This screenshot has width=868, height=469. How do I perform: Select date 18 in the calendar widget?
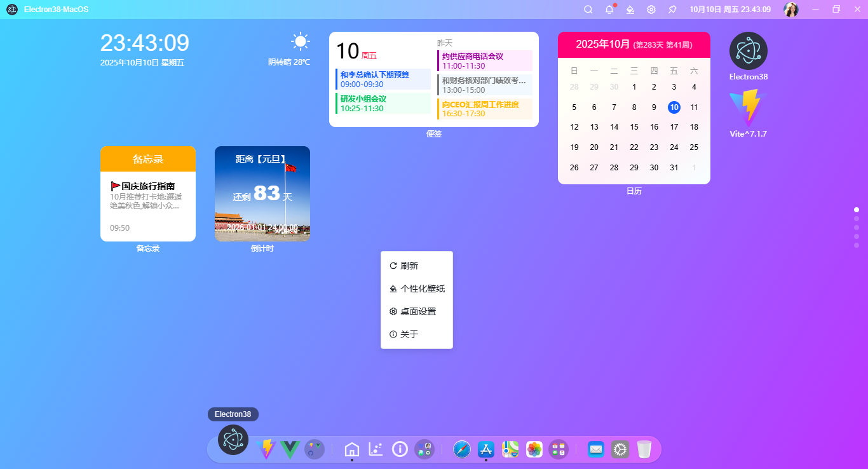pyautogui.click(x=694, y=127)
